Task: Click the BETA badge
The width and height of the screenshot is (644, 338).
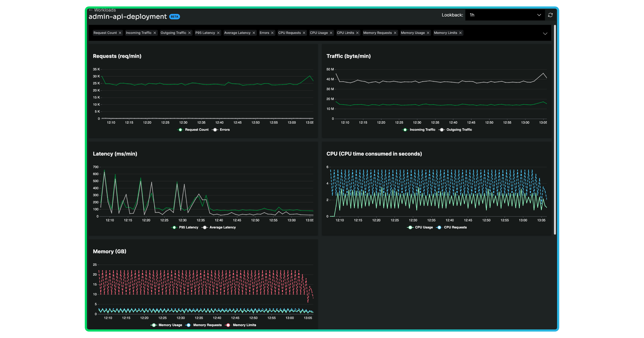Action: tap(174, 17)
